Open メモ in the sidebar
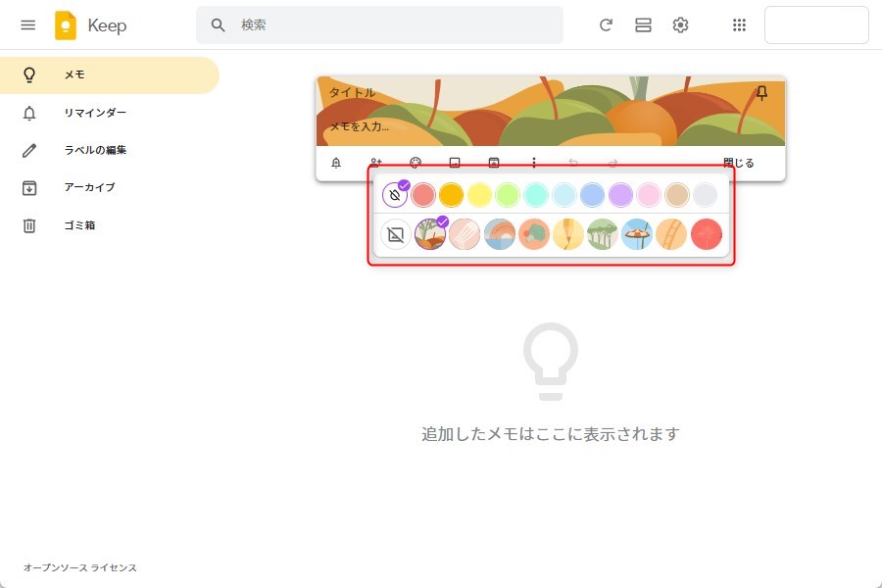This screenshot has width=882, height=588. [109, 74]
